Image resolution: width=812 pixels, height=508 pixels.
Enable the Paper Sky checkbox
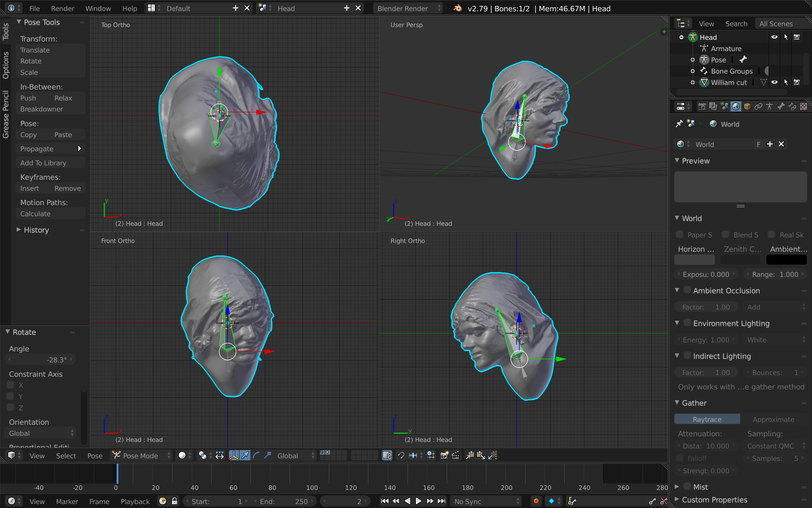coord(679,234)
